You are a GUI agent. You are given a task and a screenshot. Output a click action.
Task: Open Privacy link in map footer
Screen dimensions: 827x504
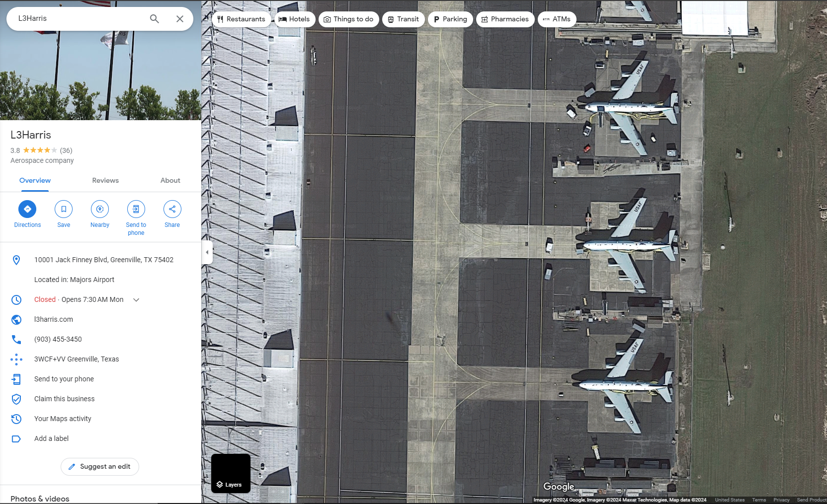point(781,500)
